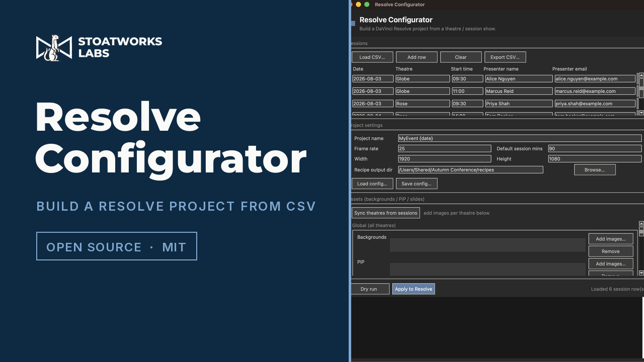This screenshot has height=362, width=644.
Task: Click the Height field showing 1080
Action: point(595,158)
